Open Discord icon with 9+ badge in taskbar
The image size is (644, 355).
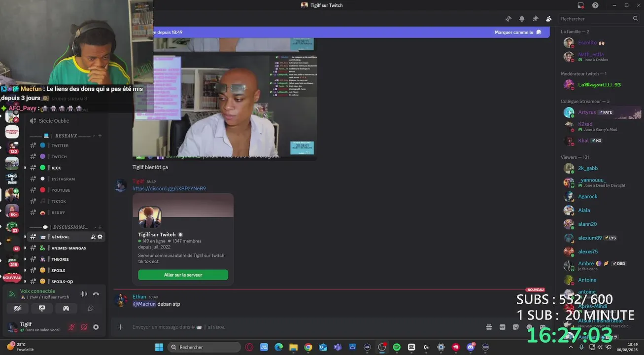coord(471,347)
